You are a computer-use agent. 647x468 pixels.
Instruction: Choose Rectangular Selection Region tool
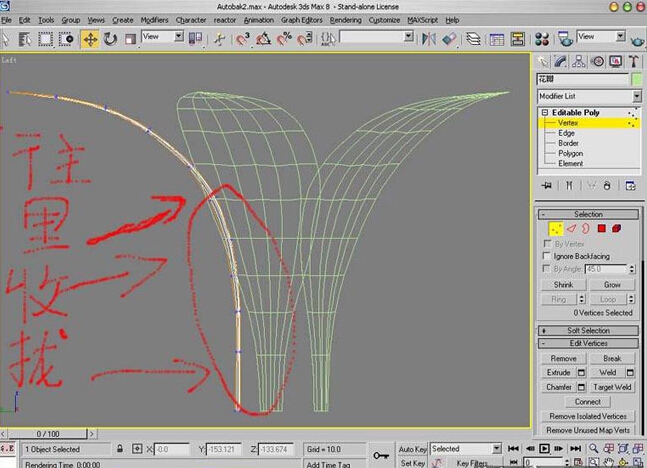(x=45, y=39)
